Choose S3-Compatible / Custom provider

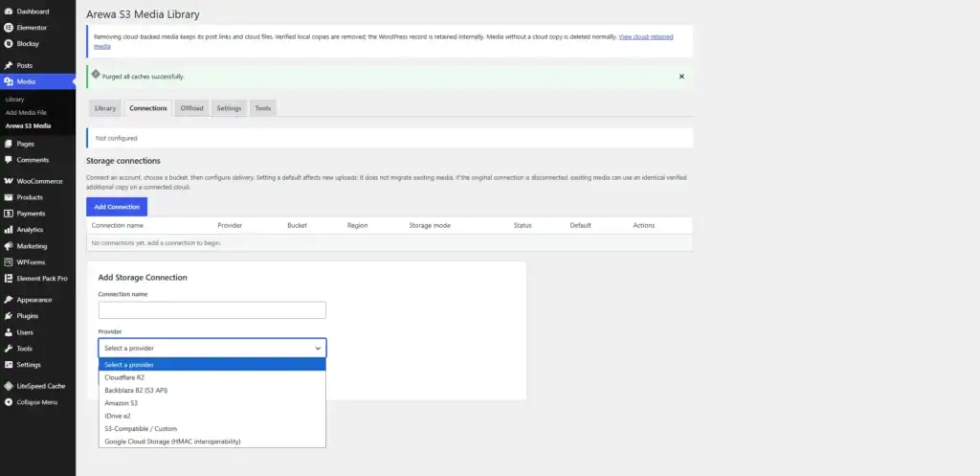coord(212,428)
